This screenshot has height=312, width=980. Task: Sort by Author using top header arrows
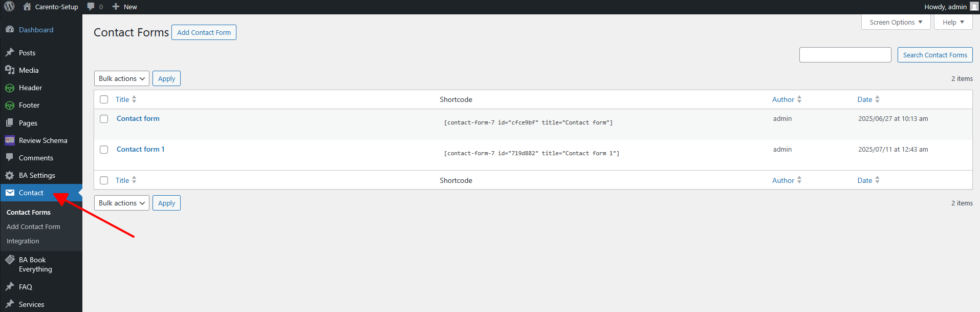pos(799,99)
